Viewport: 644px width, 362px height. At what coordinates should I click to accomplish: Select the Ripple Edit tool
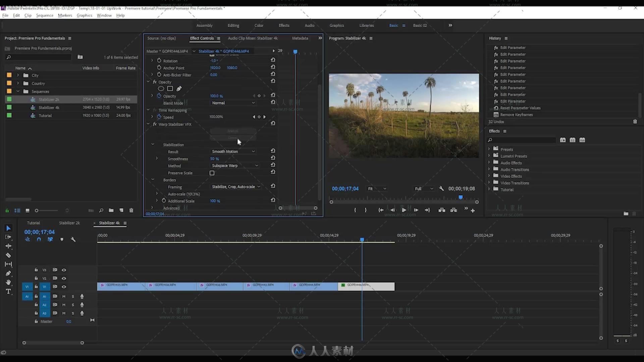8,246
